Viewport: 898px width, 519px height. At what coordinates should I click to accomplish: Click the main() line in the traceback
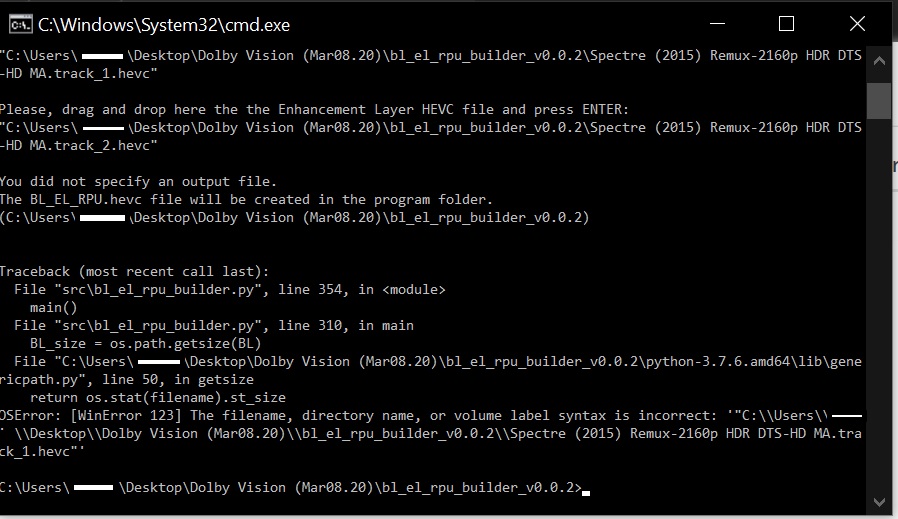tap(53, 308)
